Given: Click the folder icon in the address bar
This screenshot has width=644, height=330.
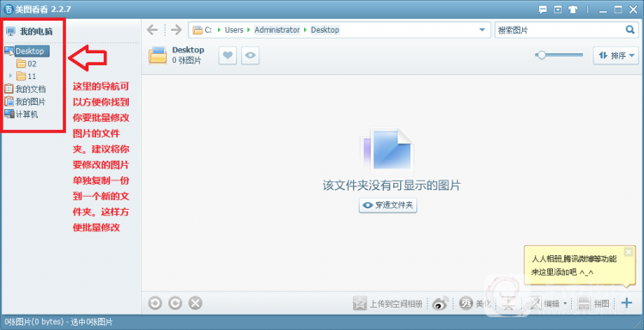Looking at the screenshot, I should tap(198, 30).
